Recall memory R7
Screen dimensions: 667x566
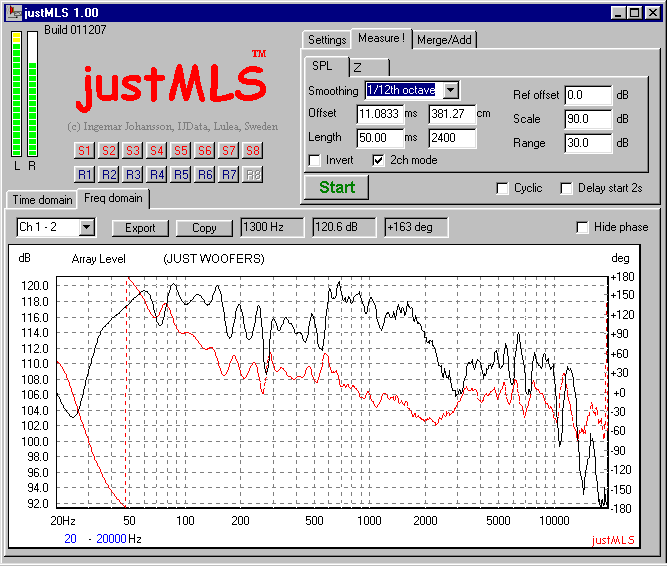click(x=228, y=174)
